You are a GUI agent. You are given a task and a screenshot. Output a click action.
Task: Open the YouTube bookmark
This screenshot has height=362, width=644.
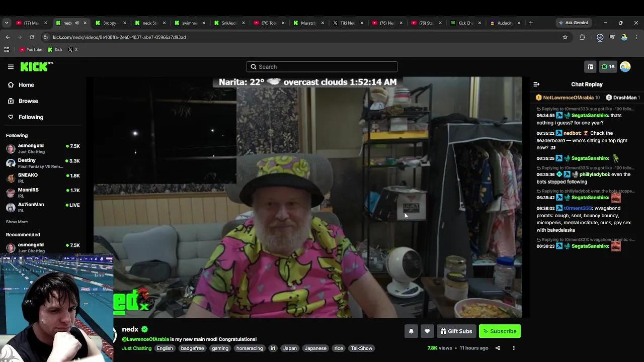31,49
